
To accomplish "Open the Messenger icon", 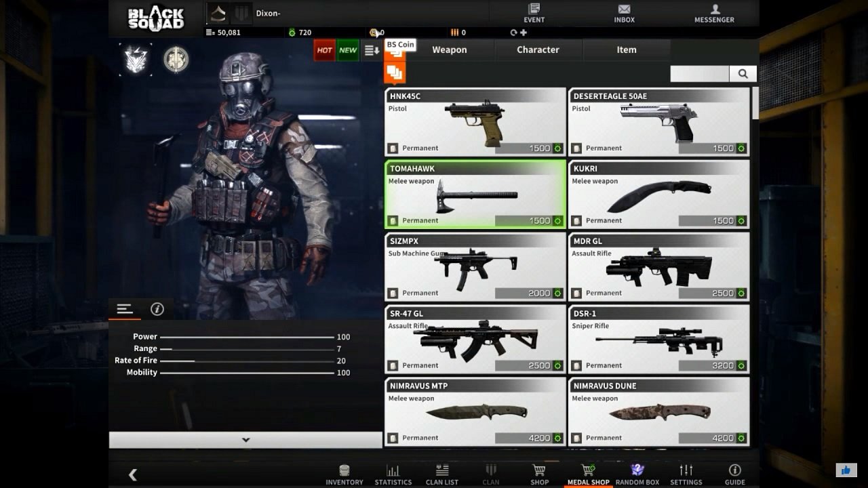I will coord(714,9).
